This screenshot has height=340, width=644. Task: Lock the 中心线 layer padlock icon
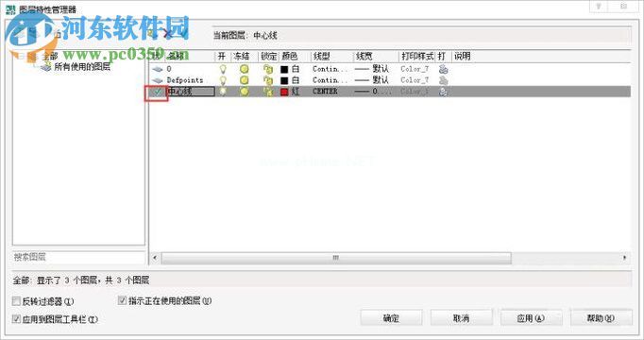268,92
